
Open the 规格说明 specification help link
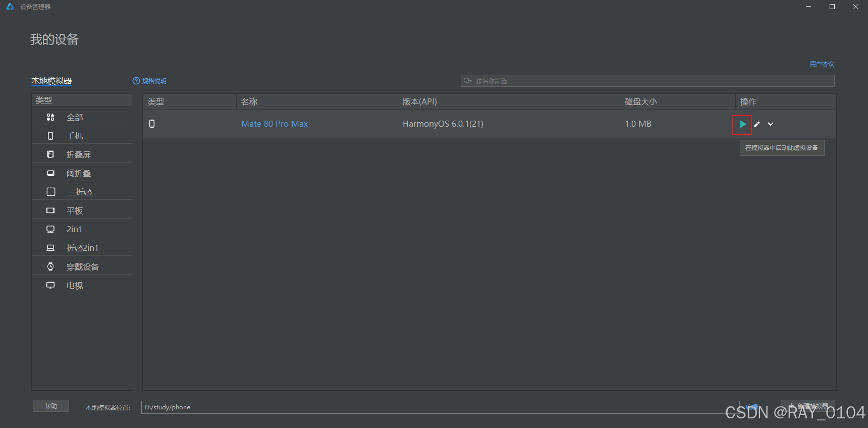click(x=149, y=81)
